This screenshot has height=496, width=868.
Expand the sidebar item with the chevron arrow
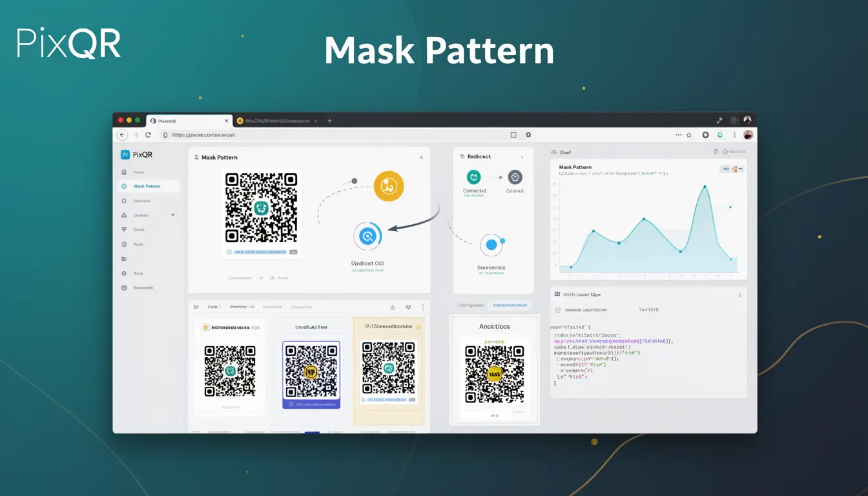point(172,215)
